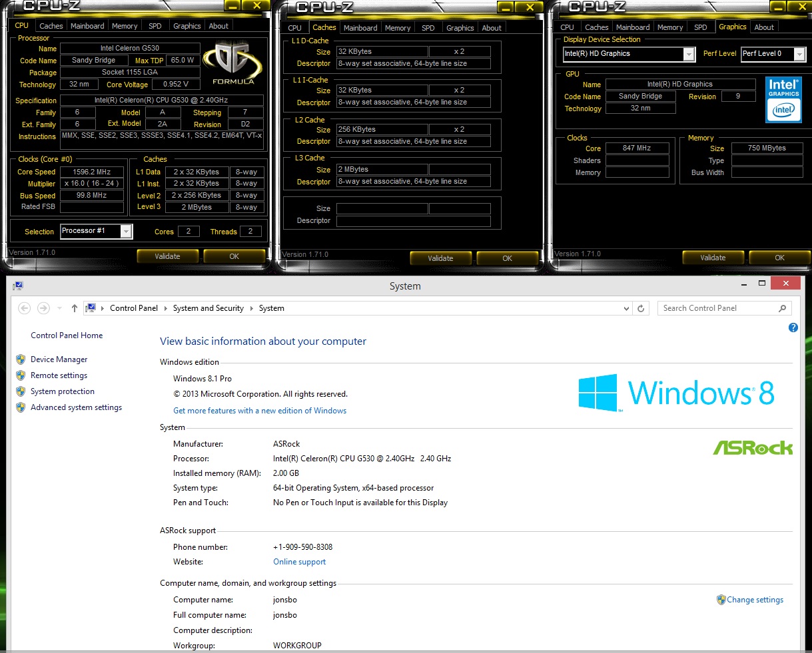Open Control Panel Home link
Image resolution: width=812 pixels, height=653 pixels.
[x=67, y=335]
